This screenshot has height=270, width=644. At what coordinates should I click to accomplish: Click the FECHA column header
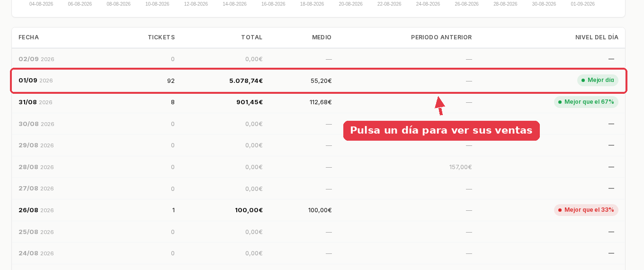click(28, 37)
